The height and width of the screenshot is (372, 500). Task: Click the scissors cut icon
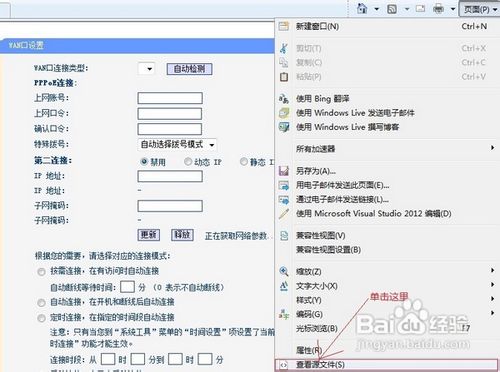click(284, 48)
